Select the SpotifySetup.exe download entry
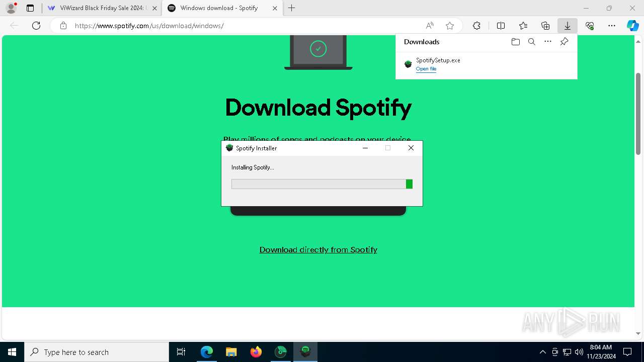The image size is (644, 362). tap(486, 64)
